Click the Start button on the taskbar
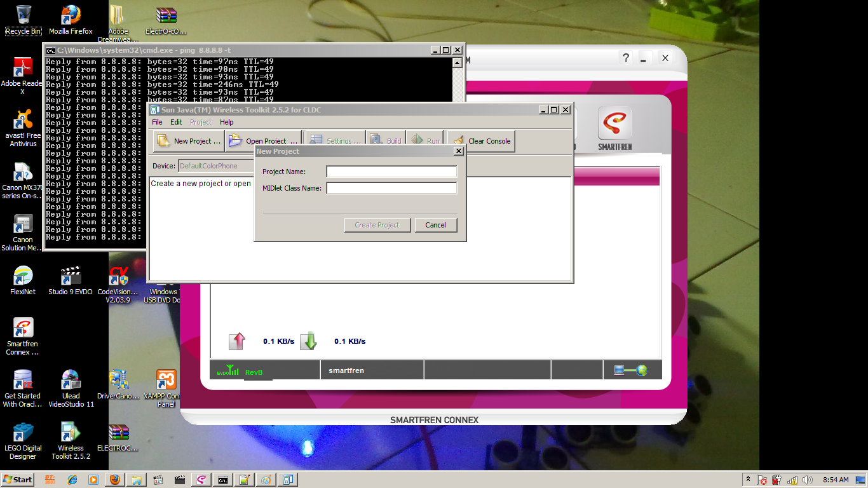868x488 pixels. (x=18, y=479)
